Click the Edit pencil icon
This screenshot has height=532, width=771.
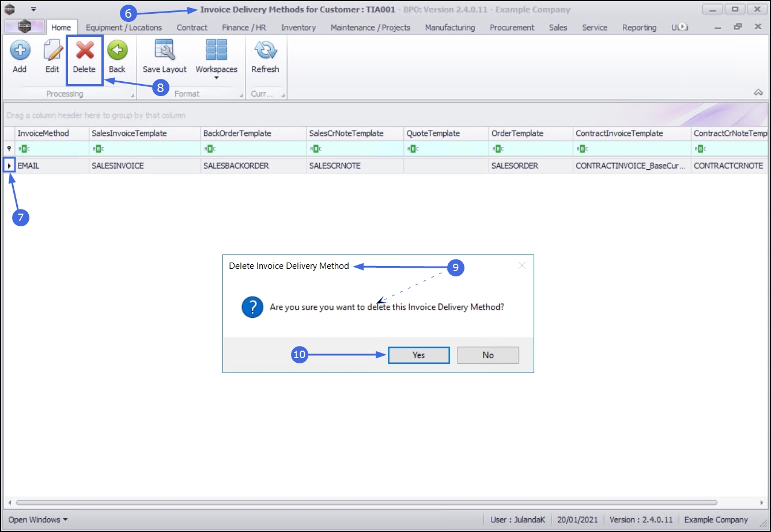coord(52,51)
